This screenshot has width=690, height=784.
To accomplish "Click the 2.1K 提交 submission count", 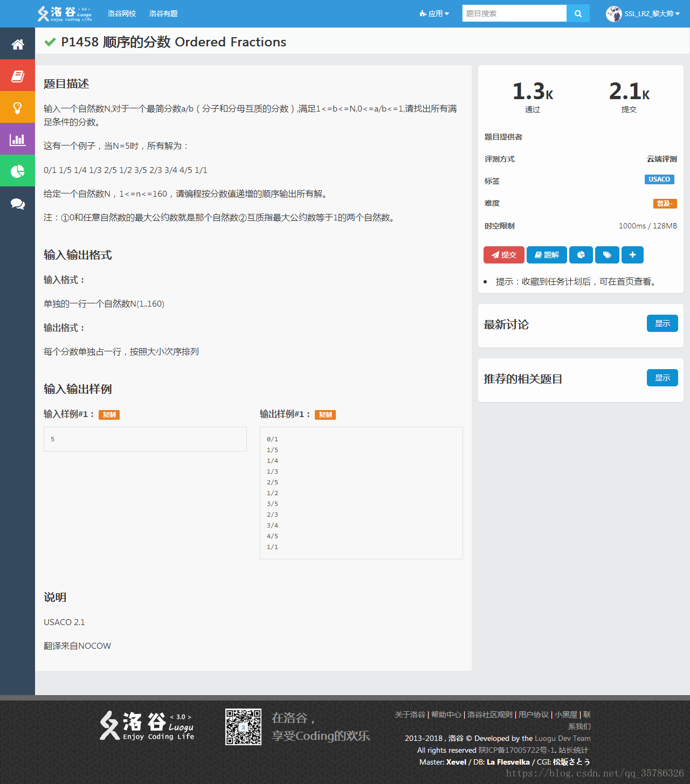I will pyautogui.click(x=629, y=96).
